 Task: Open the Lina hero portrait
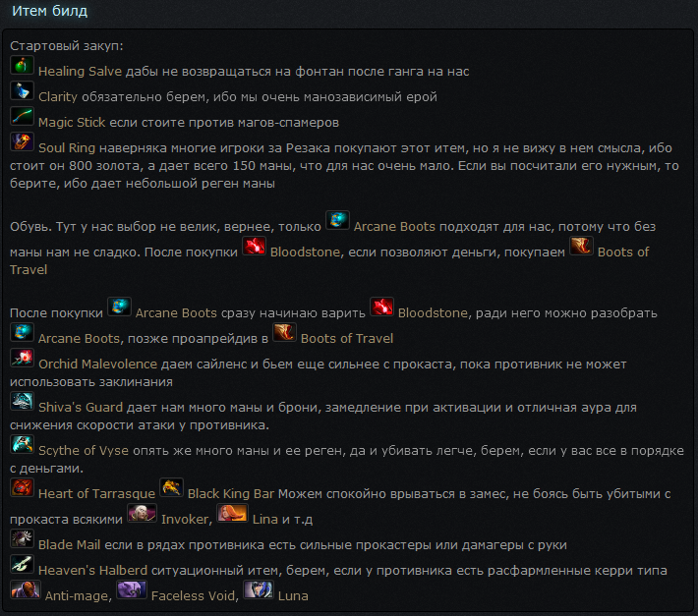pos(232,513)
